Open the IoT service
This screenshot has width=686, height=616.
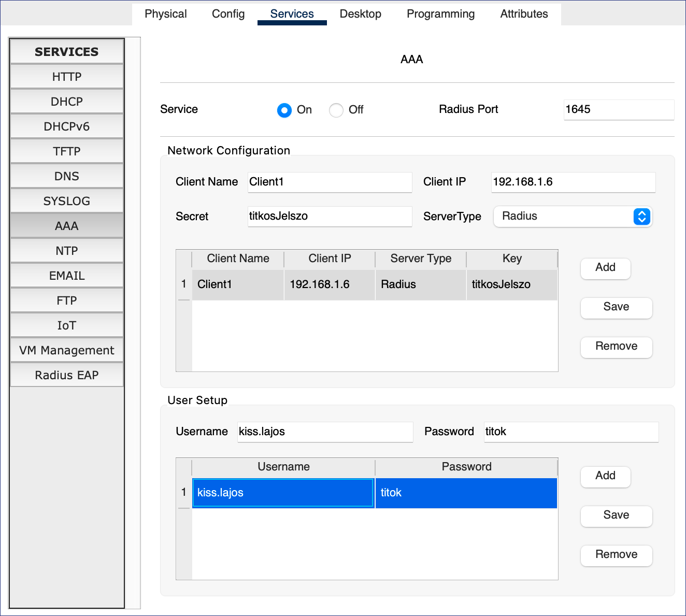click(x=67, y=325)
